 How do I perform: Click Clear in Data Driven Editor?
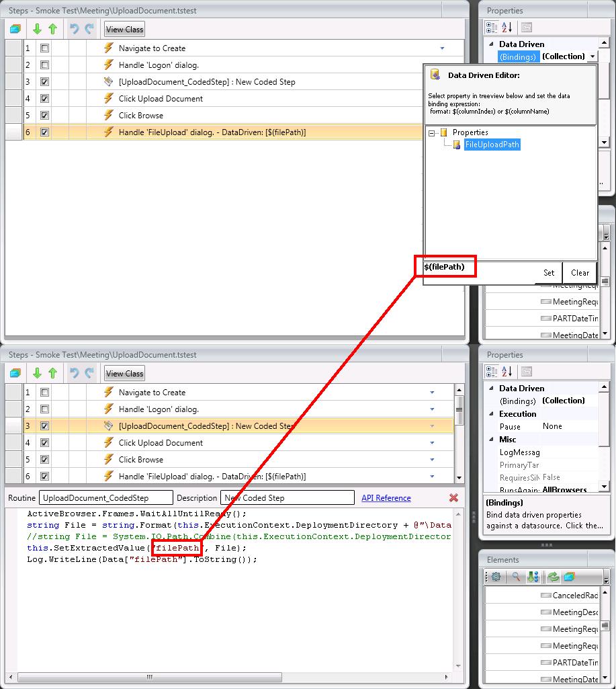point(580,273)
